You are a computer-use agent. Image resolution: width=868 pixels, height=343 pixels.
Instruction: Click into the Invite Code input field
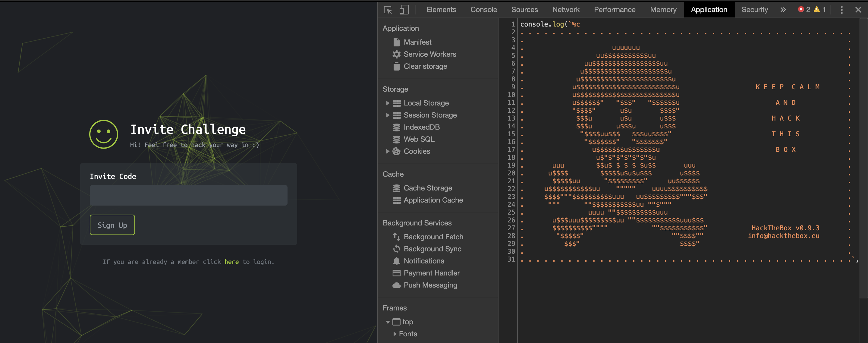(188, 195)
